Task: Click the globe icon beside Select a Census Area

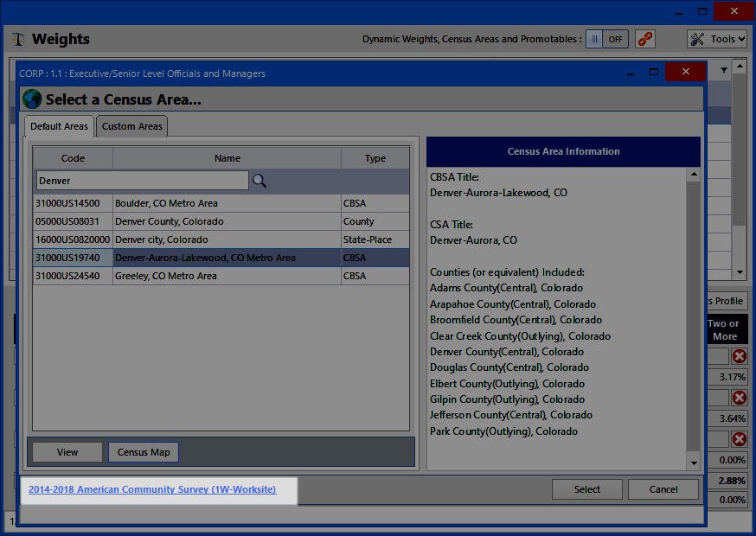Action: 32,99
